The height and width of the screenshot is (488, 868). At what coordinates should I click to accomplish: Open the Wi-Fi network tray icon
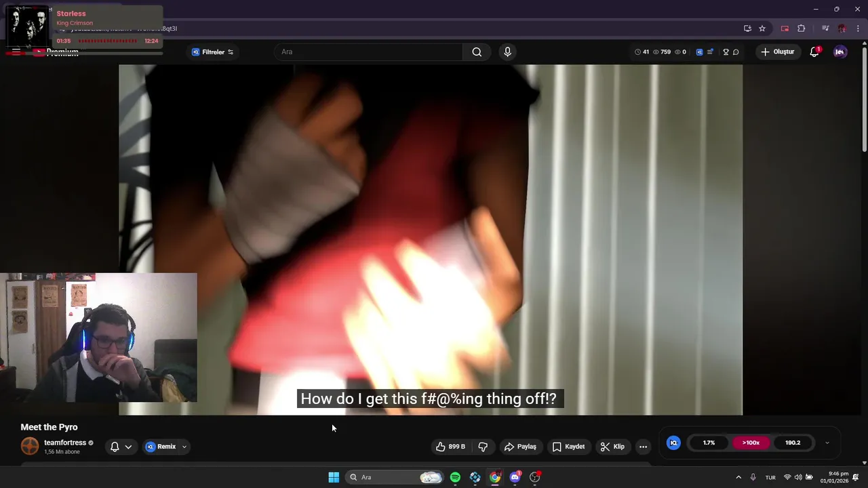787,477
